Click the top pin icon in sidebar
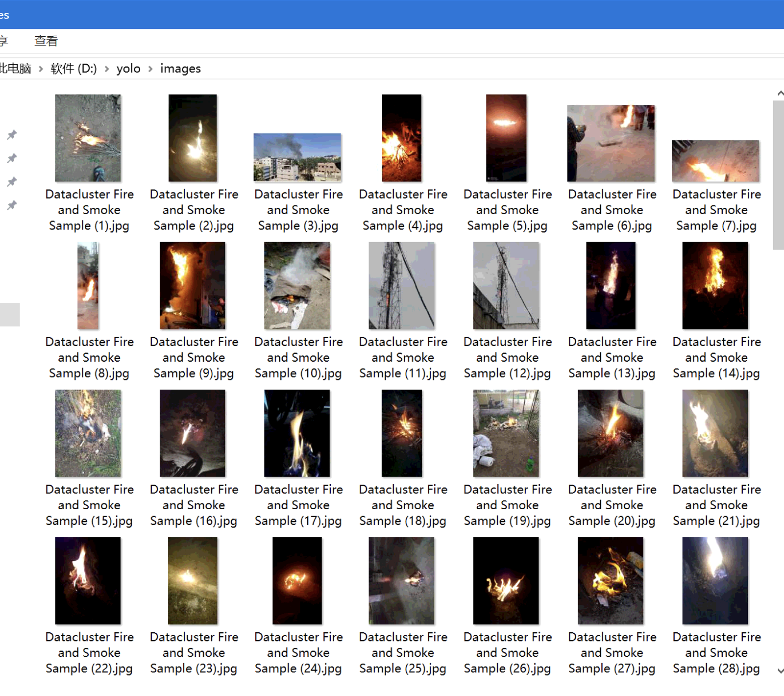This screenshot has width=784, height=696. (x=12, y=135)
